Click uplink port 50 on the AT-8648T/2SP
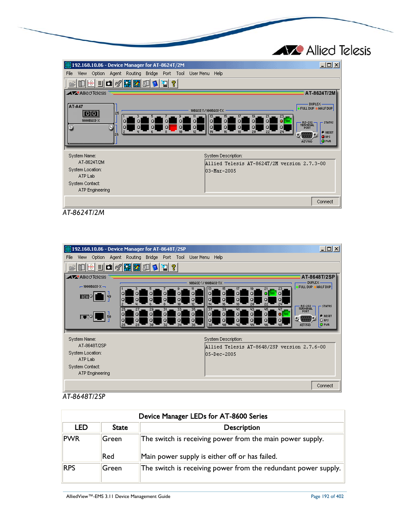 click(x=100, y=317)
